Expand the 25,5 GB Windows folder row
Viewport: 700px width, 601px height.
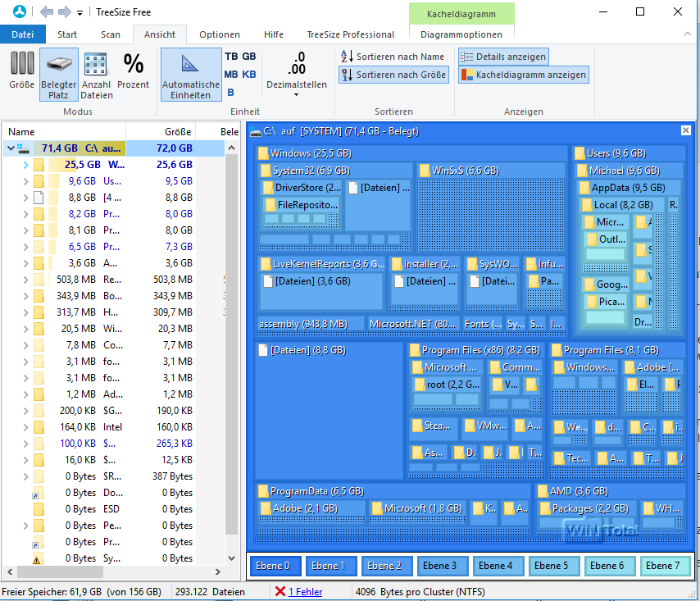(25, 165)
